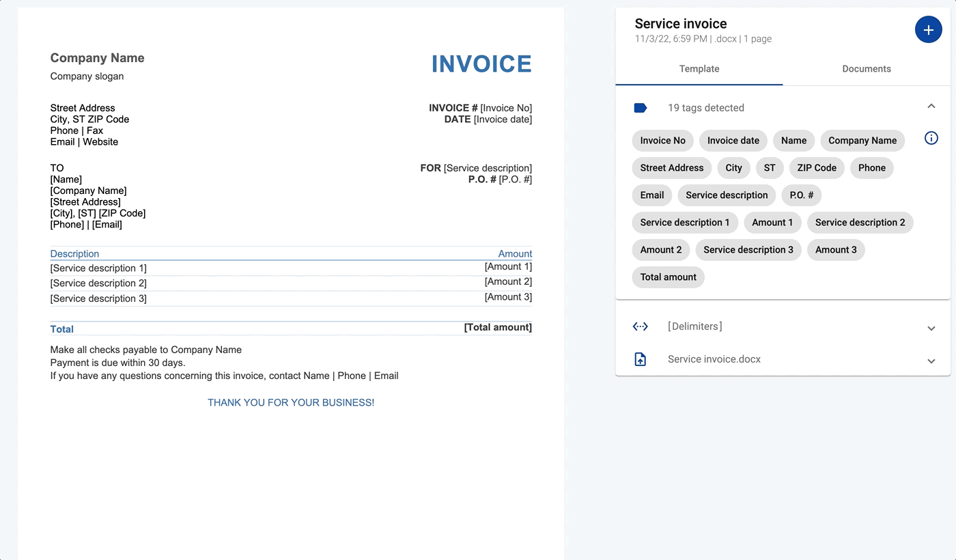The width and height of the screenshot is (956, 560).
Task: Click the blue plus button to add new
Action: click(x=928, y=29)
